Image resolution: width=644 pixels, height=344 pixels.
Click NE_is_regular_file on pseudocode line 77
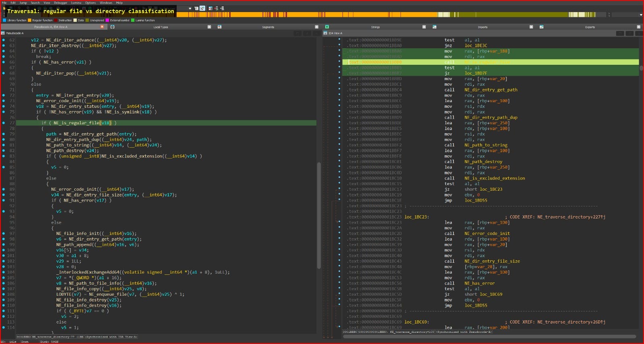76,123
